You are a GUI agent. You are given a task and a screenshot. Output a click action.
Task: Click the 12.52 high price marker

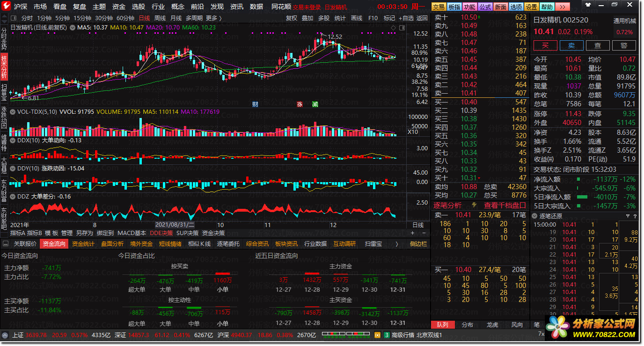[x=335, y=37]
